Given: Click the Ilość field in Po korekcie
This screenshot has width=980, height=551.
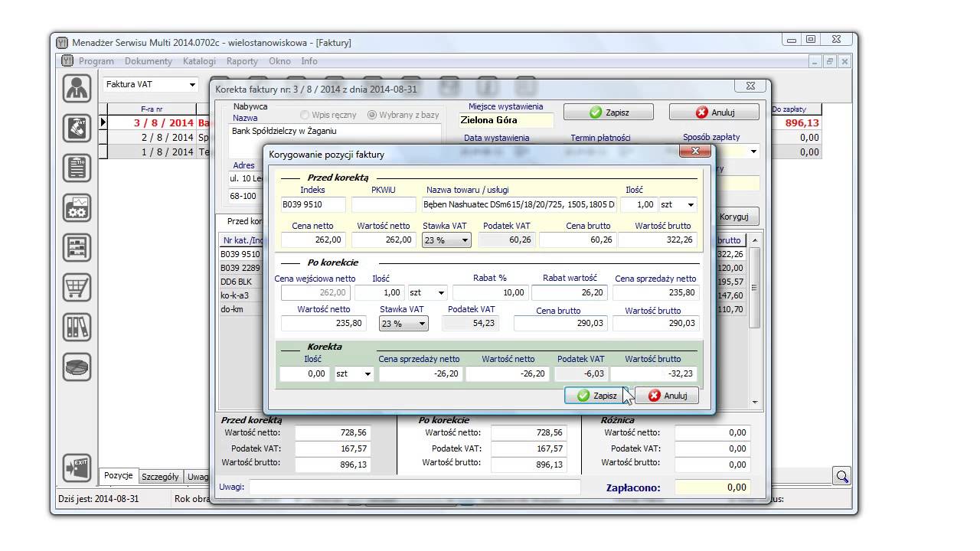Looking at the screenshot, I should (379, 292).
